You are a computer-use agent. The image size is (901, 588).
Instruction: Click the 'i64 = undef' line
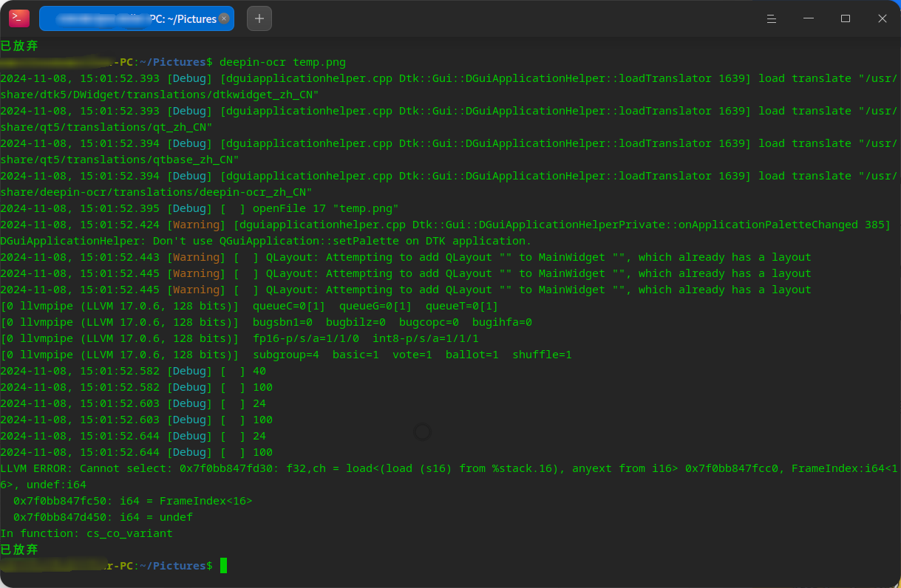pyautogui.click(x=103, y=517)
